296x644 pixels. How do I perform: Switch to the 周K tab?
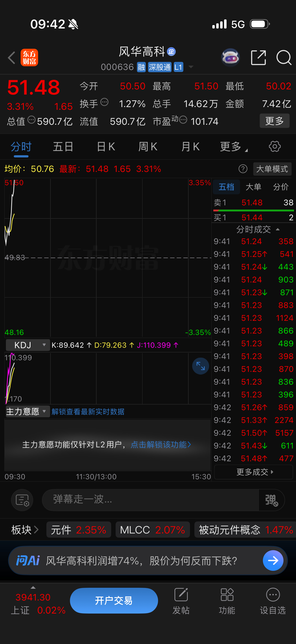pos(148,147)
